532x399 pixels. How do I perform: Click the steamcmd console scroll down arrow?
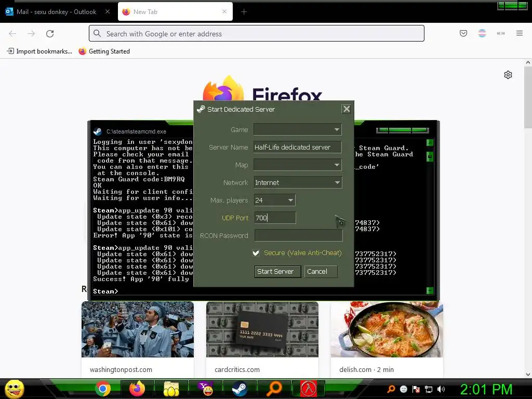pos(430,290)
